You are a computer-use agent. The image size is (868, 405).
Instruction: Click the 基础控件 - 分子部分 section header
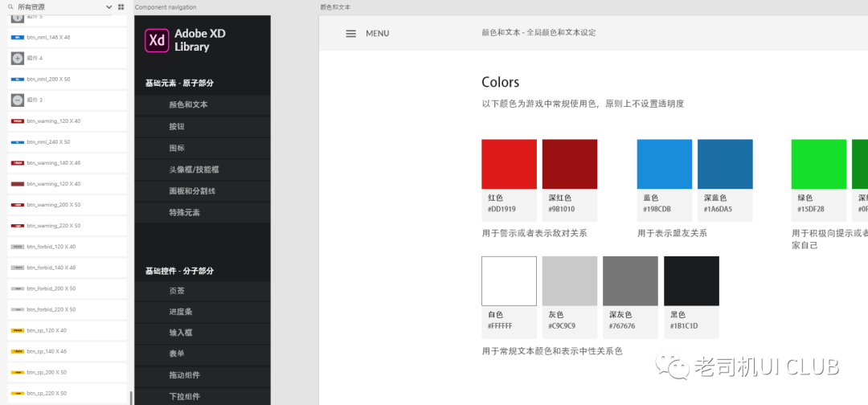click(x=179, y=271)
